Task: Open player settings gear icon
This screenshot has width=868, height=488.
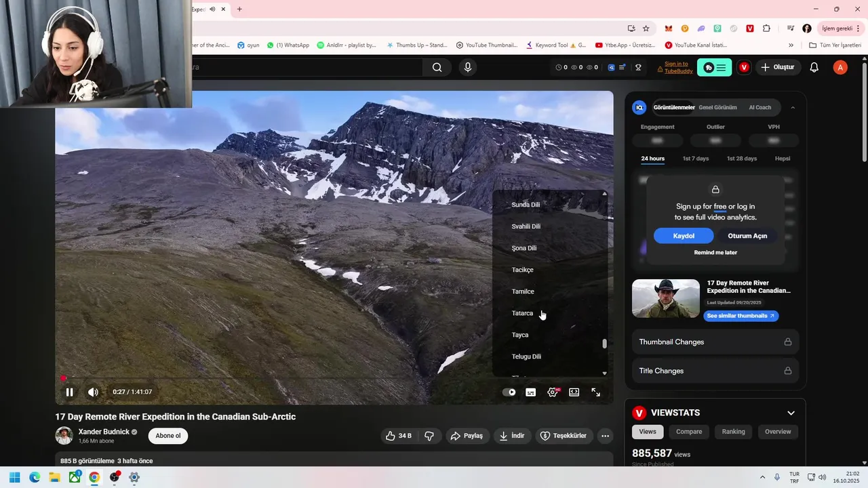Action: (553, 392)
